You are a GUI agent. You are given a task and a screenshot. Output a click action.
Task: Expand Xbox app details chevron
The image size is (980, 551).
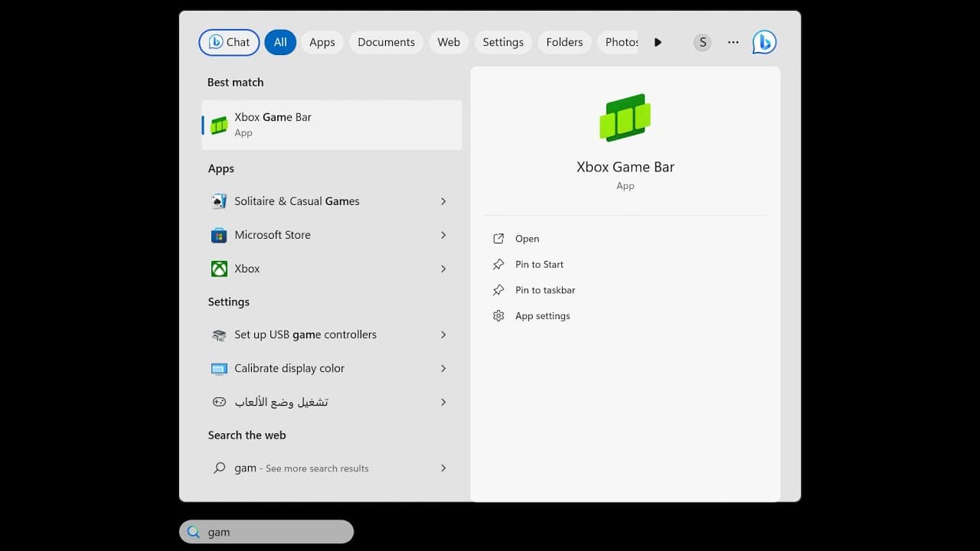pos(443,269)
